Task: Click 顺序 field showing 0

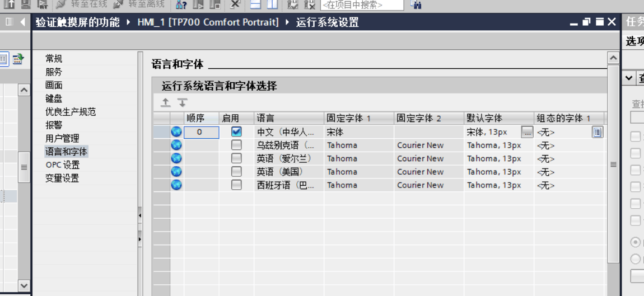Action: [x=201, y=132]
